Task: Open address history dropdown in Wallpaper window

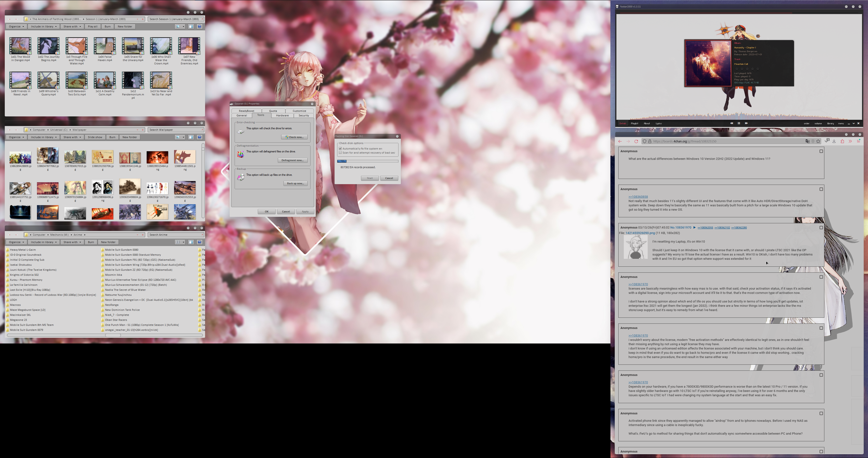Action: (138, 130)
